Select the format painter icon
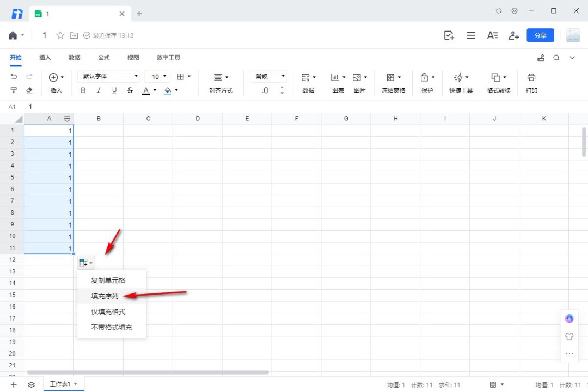Viewport: 588px width, 392px height. [14, 90]
